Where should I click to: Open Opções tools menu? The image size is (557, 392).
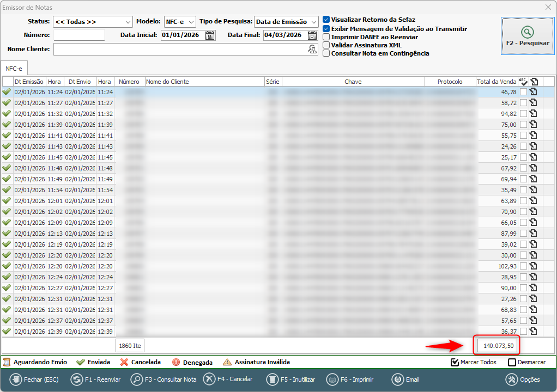[512, 379]
